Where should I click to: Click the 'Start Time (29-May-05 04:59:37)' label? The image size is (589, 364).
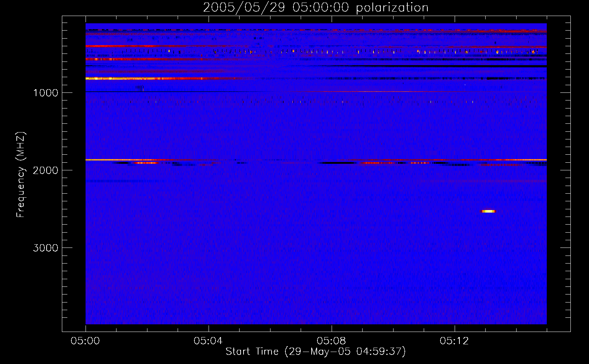316,352
